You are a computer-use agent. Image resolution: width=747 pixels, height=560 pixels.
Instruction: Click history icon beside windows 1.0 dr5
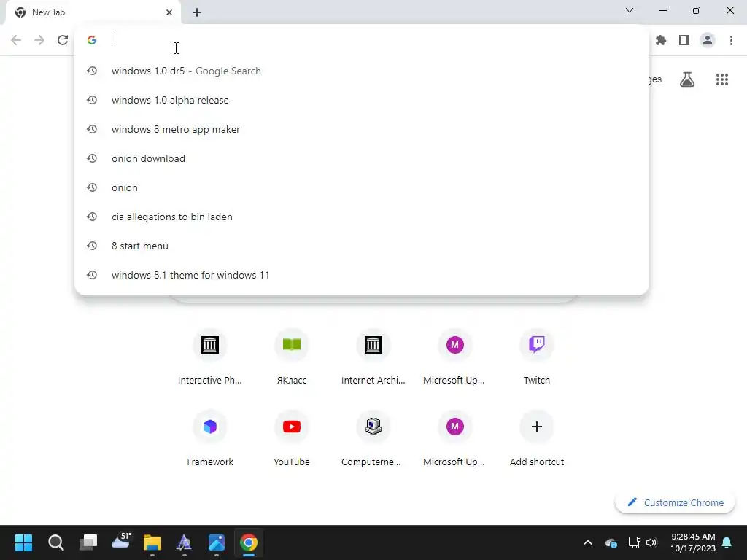[92, 71]
